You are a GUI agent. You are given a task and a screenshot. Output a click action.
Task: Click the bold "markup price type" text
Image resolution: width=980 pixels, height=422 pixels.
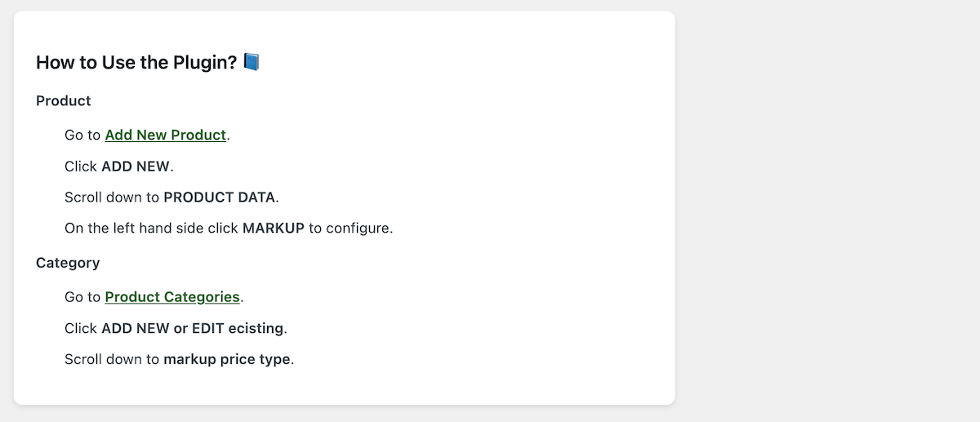(226, 359)
